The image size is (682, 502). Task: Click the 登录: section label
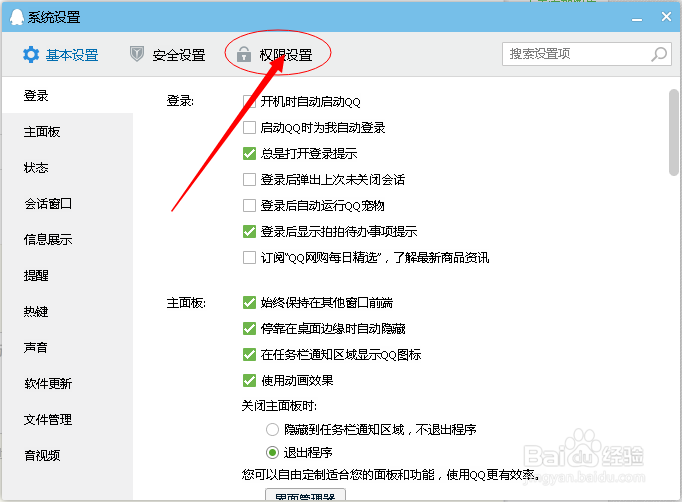(180, 101)
